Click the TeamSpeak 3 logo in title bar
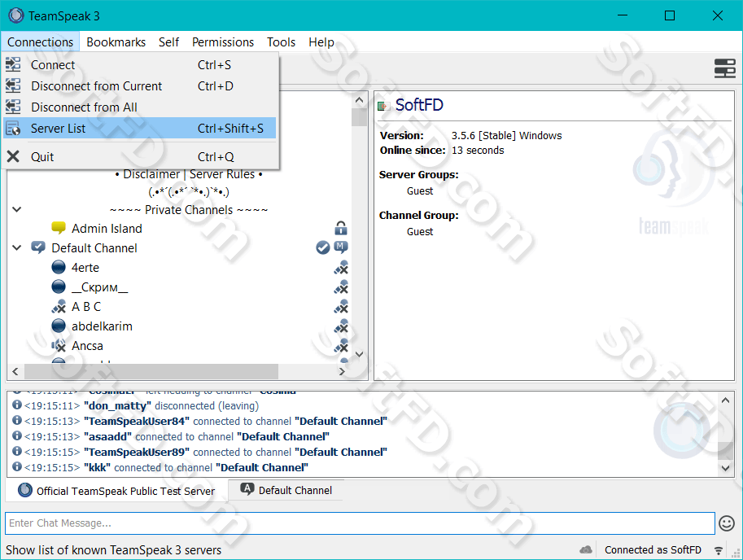 [15, 15]
